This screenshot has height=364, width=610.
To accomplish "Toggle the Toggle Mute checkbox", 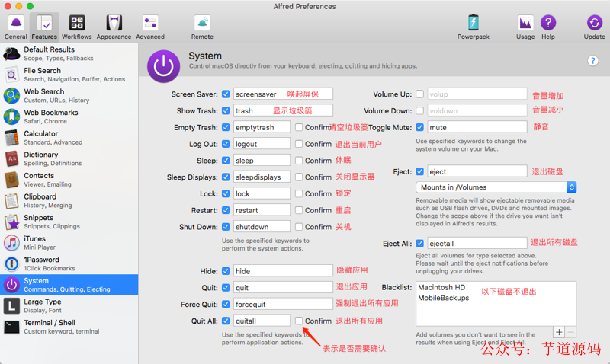I will (x=420, y=127).
